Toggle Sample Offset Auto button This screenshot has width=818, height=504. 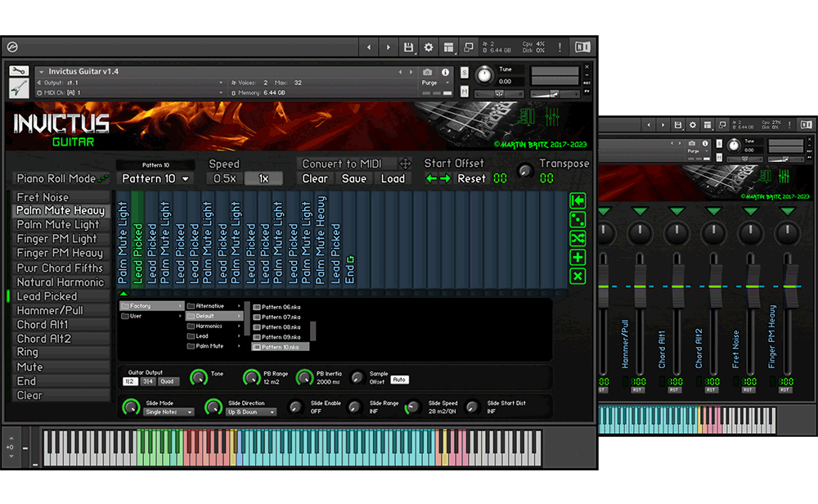(399, 380)
